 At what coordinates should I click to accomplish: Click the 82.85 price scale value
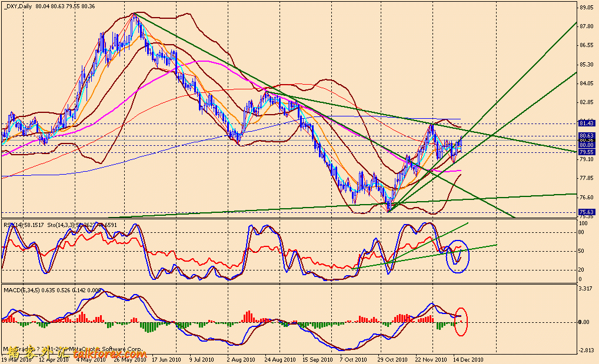point(586,102)
